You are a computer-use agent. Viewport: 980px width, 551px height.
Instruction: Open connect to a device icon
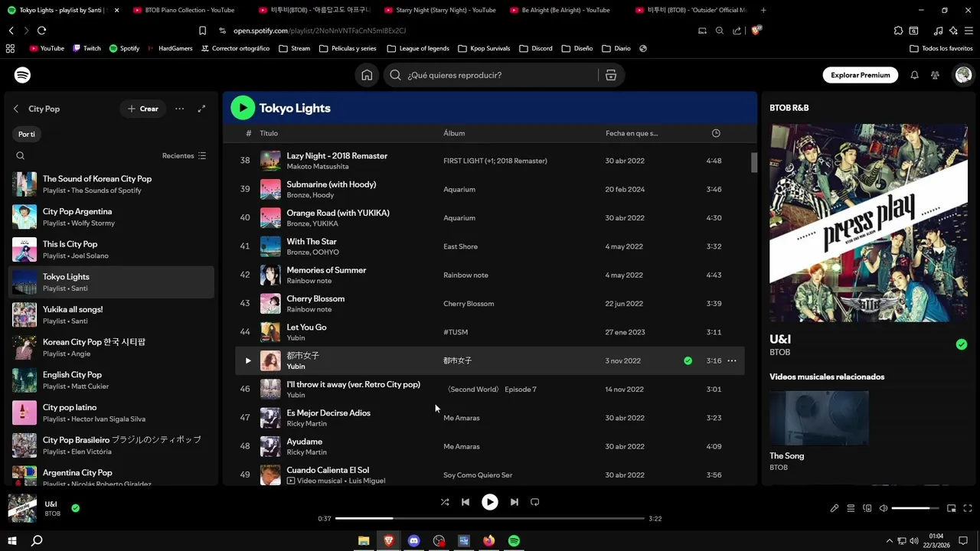point(867,508)
